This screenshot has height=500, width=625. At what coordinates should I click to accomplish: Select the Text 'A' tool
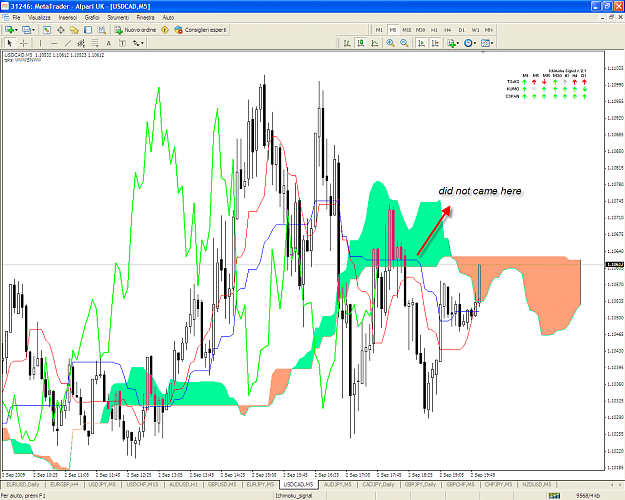click(x=108, y=43)
